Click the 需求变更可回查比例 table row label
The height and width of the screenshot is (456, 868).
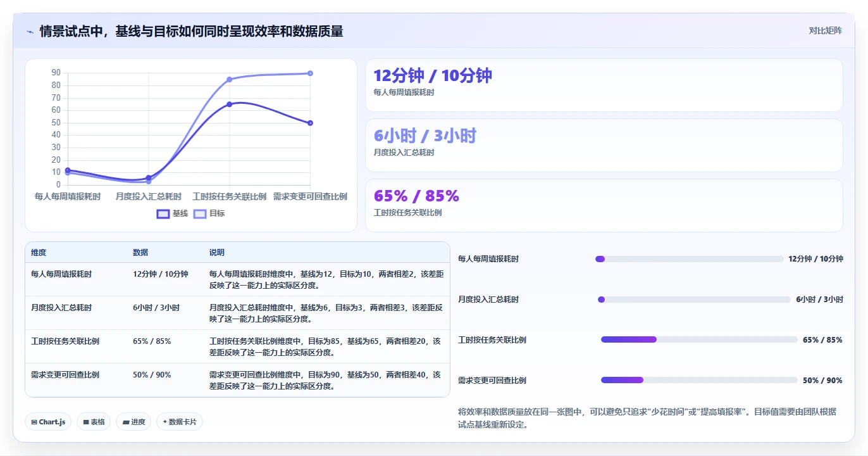click(x=65, y=375)
